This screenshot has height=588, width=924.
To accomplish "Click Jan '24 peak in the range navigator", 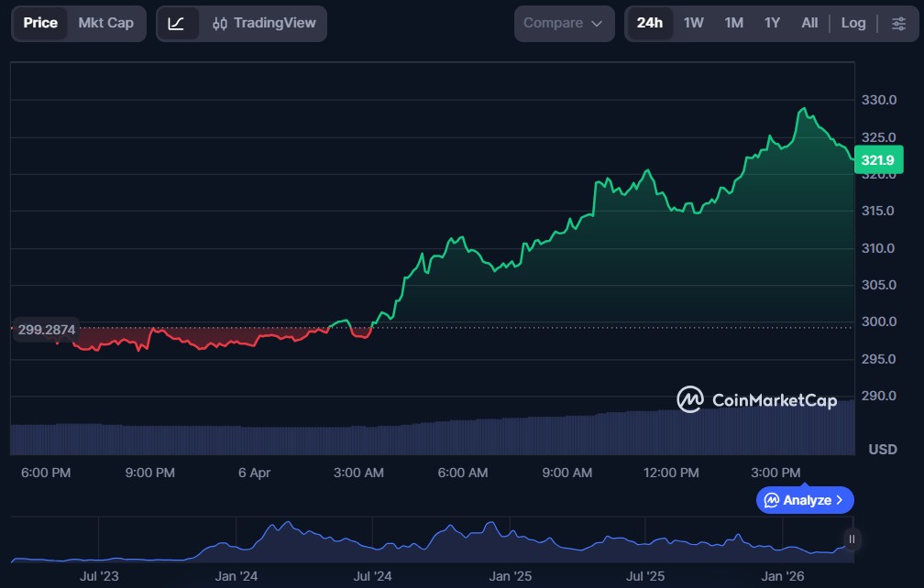I will (288, 526).
